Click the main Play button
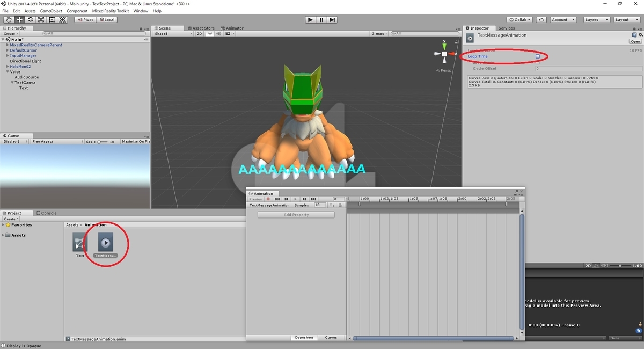This screenshot has width=644, height=349. [x=310, y=20]
